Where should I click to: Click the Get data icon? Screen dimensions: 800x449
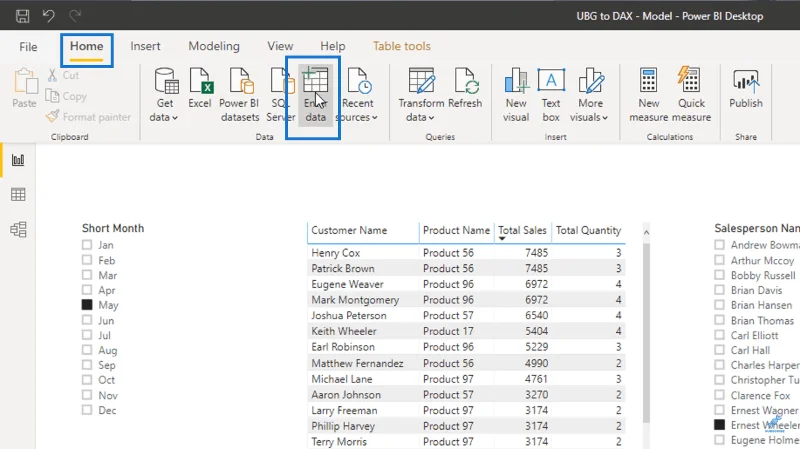[x=166, y=81]
